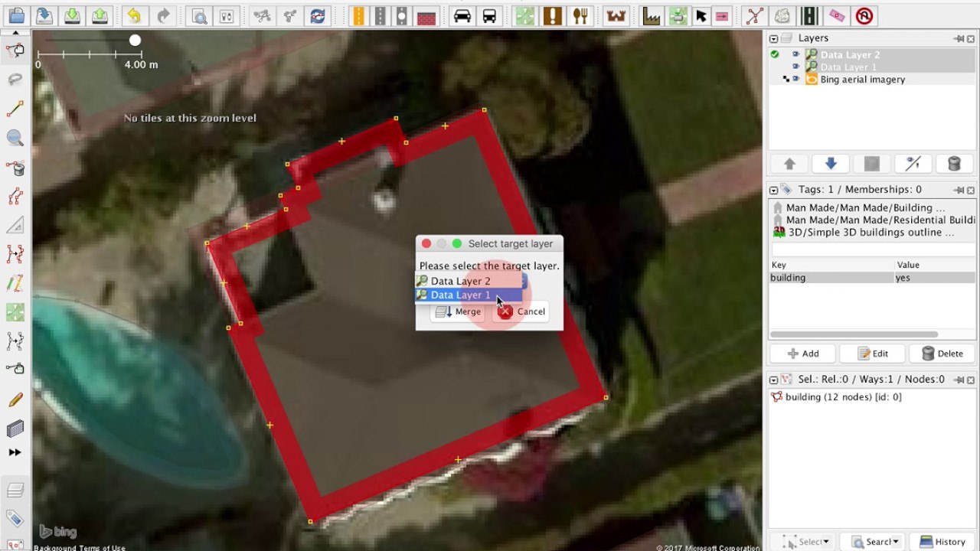Click the tags panel horizontal scrollbar

click(854, 334)
